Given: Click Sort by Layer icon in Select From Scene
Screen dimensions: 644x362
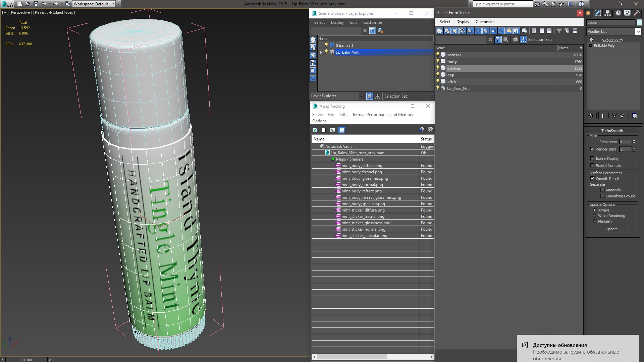Looking at the screenshot, I should 516,40.
